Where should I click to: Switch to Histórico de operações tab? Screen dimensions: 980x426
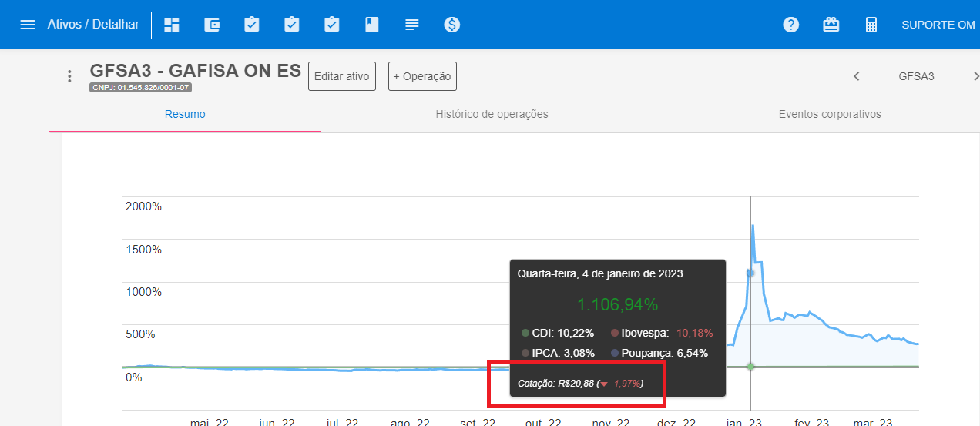492,114
